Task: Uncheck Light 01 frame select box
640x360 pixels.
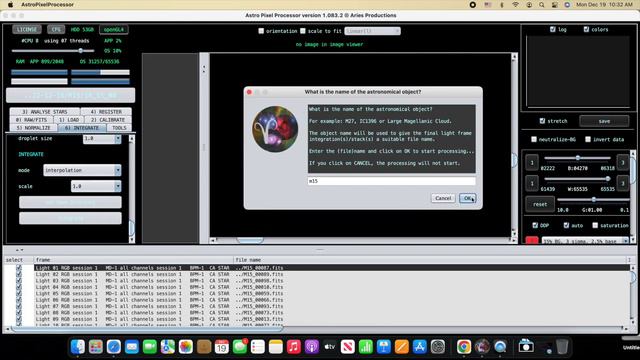Action: 19,268
